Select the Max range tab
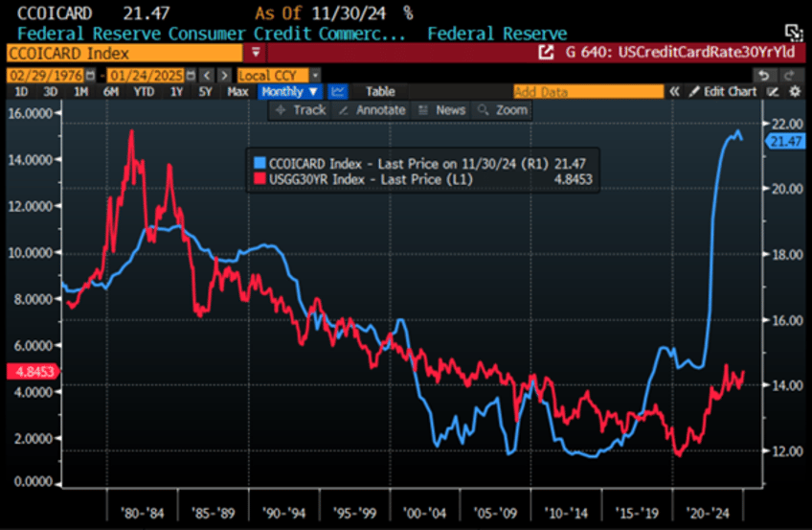812x530 pixels. tap(237, 92)
